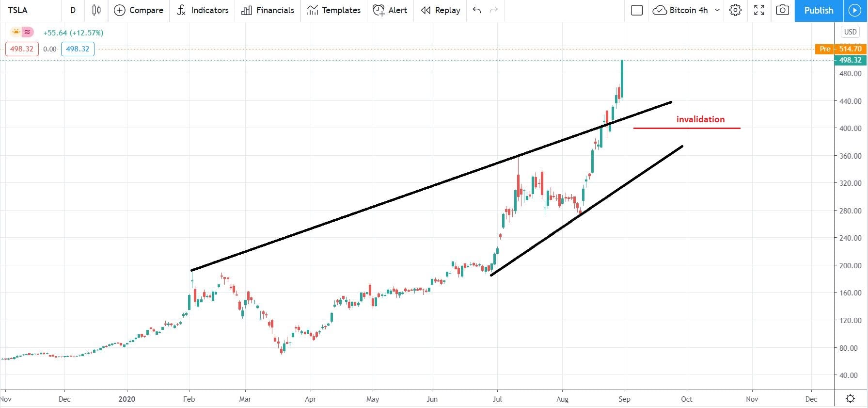Click the 480.00 price axis label
The height and width of the screenshot is (408, 868).
click(x=850, y=74)
